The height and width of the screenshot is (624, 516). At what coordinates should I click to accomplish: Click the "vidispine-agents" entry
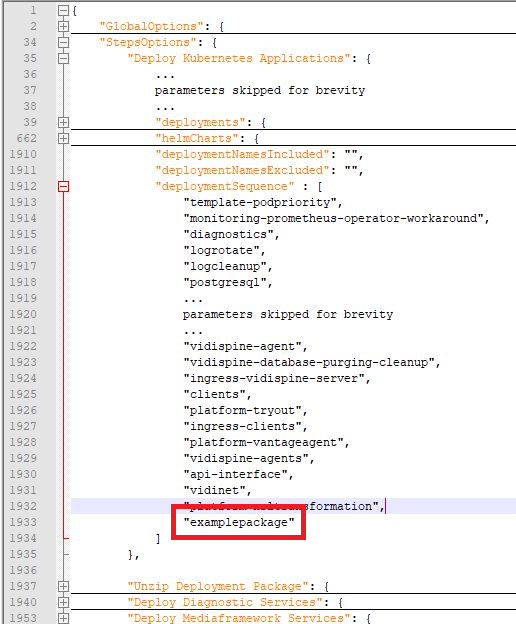[246, 458]
